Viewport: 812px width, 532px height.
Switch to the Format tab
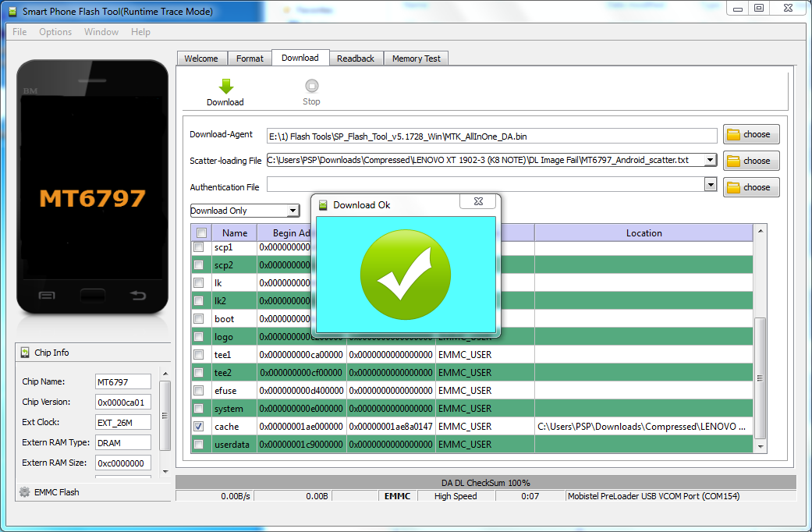pos(250,59)
